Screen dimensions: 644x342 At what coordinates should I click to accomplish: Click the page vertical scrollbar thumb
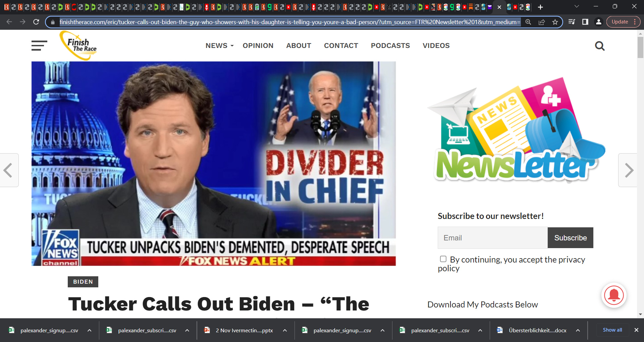coord(640,47)
